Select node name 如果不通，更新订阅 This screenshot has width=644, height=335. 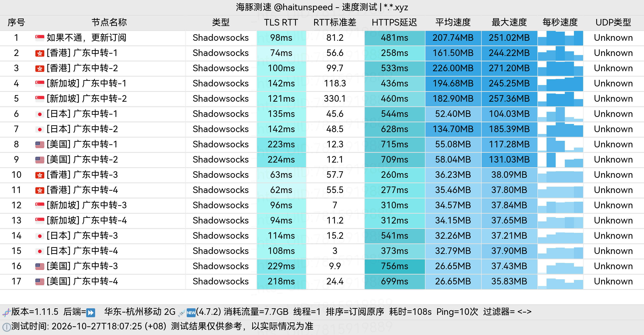[86, 38]
